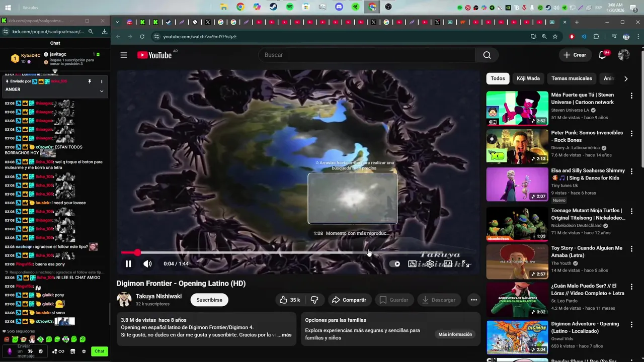Image resolution: width=644 pixels, height=362 pixels.
Task: Select the Todos filter chip
Action: point(498,78)
